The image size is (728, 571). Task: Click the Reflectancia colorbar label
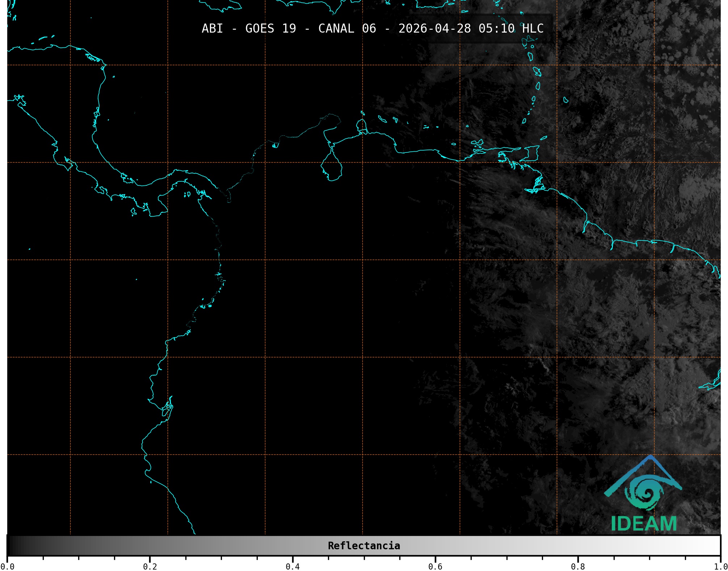pos(364,546)
